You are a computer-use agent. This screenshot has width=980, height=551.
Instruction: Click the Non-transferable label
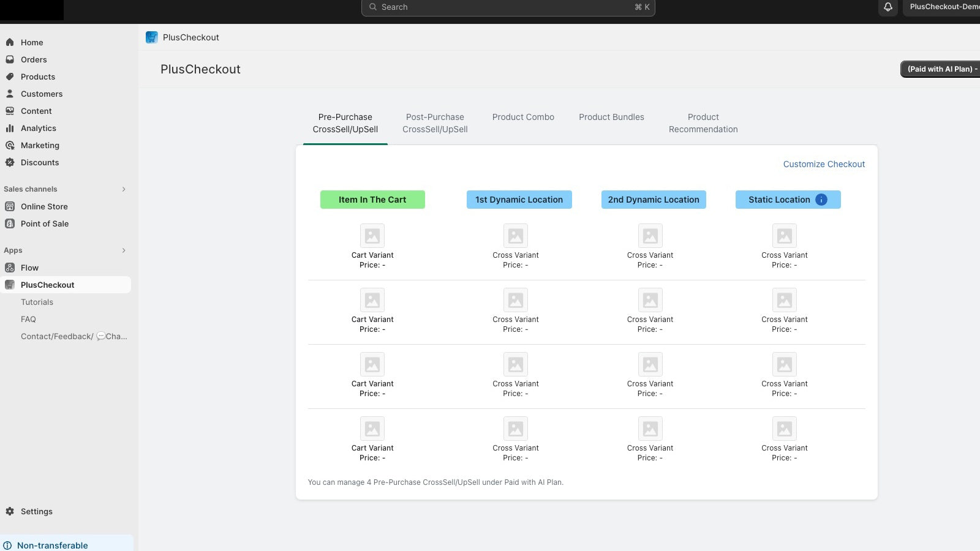pos(53,545)
